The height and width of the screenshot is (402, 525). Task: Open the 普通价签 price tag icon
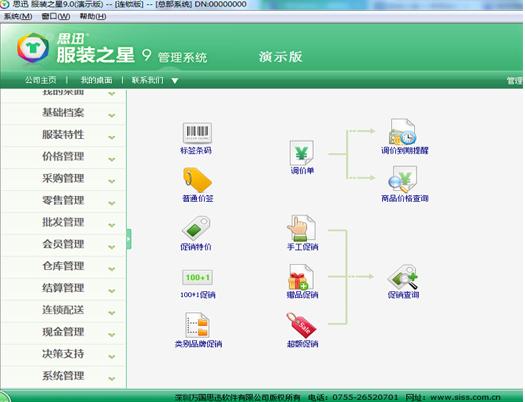click(197, 180)
